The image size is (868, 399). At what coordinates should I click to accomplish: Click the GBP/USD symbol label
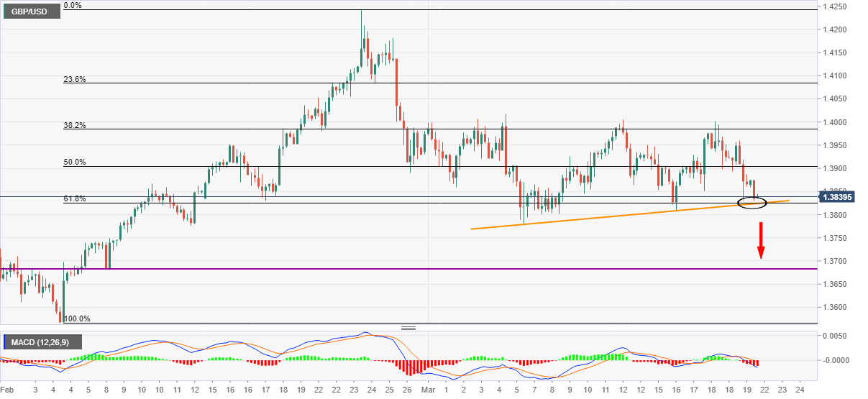pos(27,12)
